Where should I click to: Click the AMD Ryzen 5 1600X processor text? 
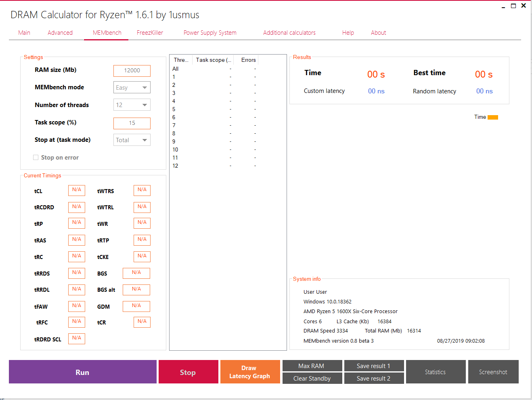tap(350, 312)
